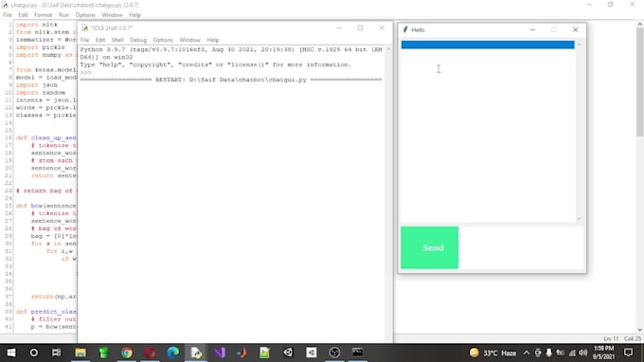Open Help menu in IDLE Shell window
Screen dimensions: 644x362
(213, 40)
